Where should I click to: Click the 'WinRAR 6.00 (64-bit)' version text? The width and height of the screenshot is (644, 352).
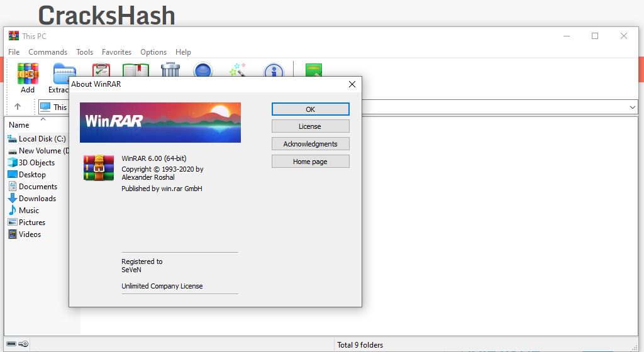[x=154, y=158]
